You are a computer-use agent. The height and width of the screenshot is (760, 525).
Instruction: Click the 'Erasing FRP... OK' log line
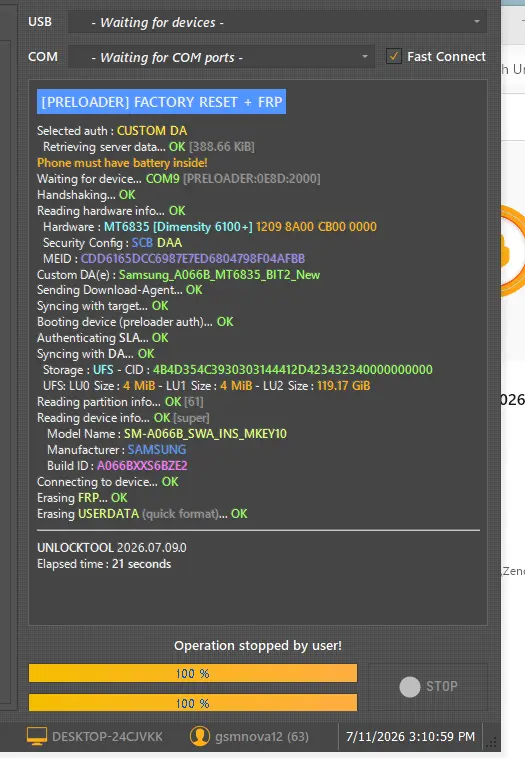[82, 498]
